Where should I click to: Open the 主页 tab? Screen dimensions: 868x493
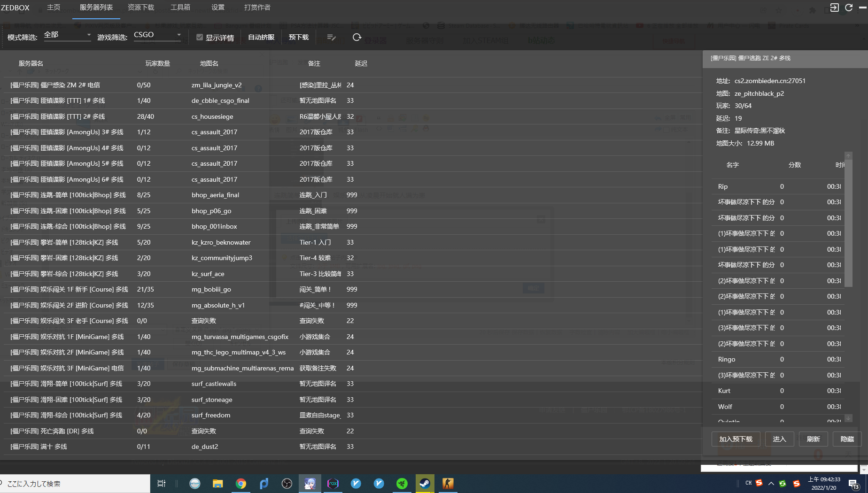(54, 8)
